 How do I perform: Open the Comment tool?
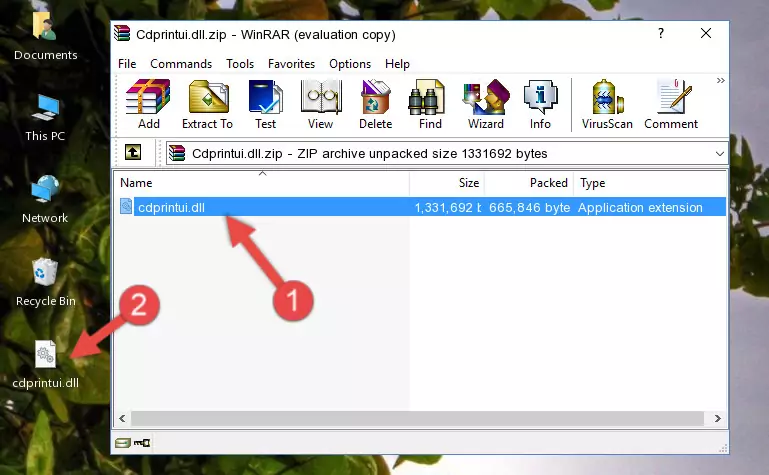671,104
